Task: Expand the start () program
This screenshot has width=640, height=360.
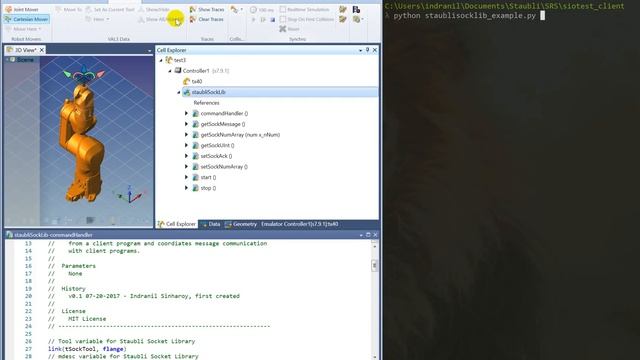Action: [x=186, y=177]
